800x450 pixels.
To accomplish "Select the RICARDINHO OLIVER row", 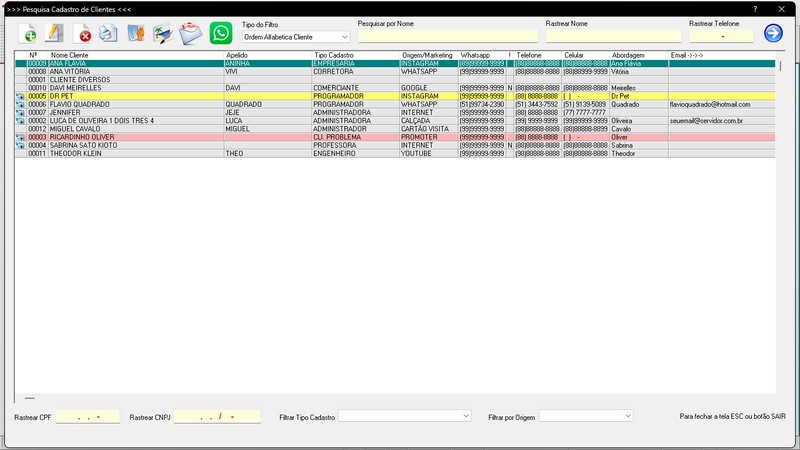I will [x=395, y=137].
